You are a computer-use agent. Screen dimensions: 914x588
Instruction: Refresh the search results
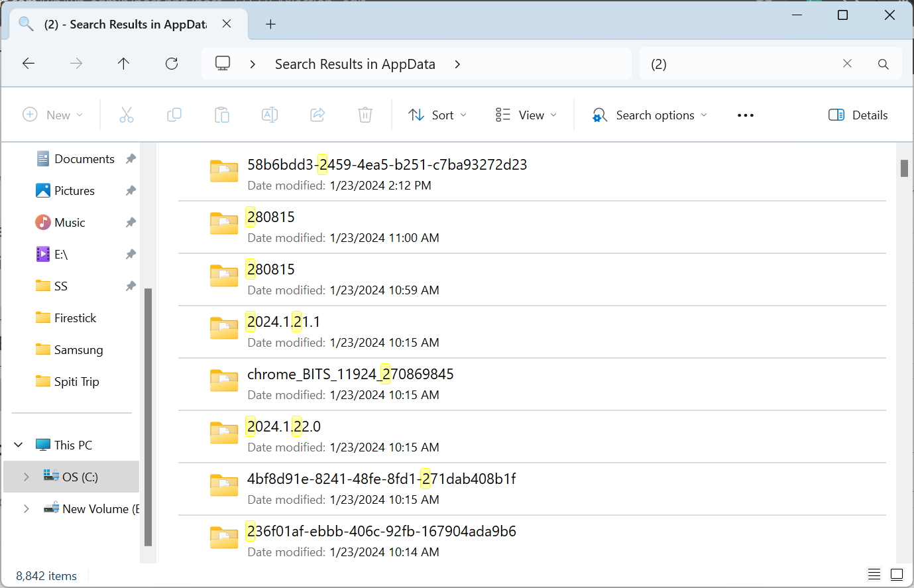[172, 64]
